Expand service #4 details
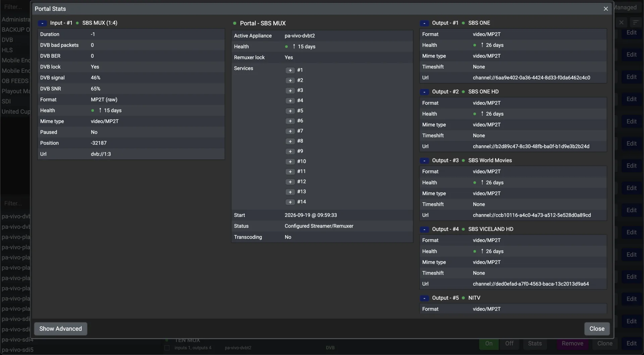Image resolution: width=644 pixels, height=355 pixels. pos(290,101)
